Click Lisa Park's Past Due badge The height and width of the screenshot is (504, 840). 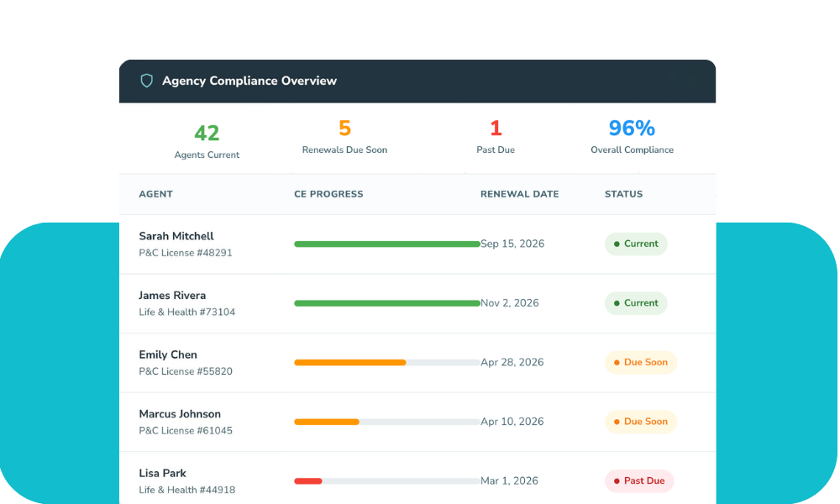pos(639,481)
